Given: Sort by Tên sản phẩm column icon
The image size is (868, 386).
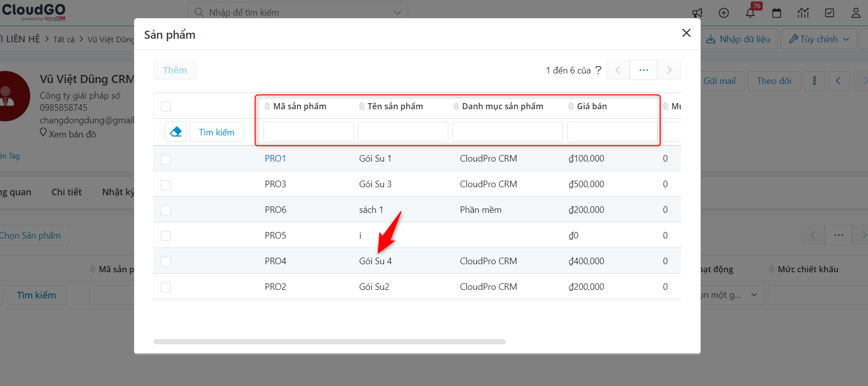Looking at the screenshot, I should coord(362,106).
